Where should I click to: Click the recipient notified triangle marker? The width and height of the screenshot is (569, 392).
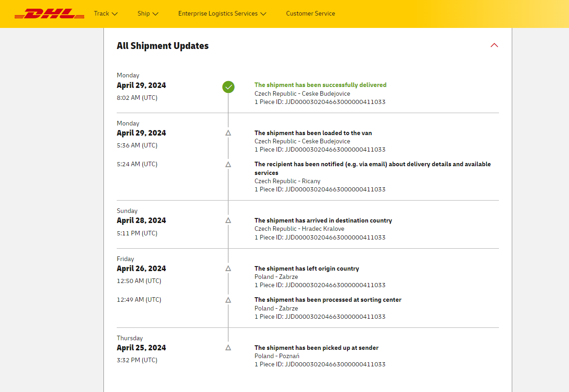click(x=228, y=164)
